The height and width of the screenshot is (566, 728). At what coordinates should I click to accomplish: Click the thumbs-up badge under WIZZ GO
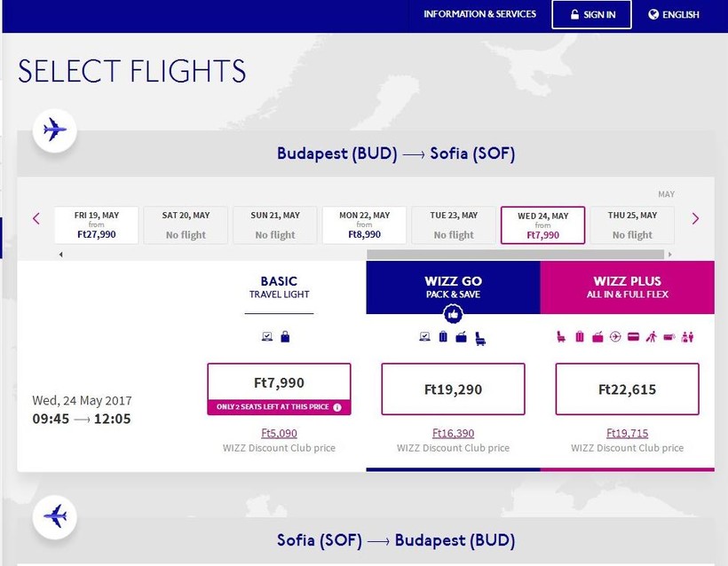453,313
